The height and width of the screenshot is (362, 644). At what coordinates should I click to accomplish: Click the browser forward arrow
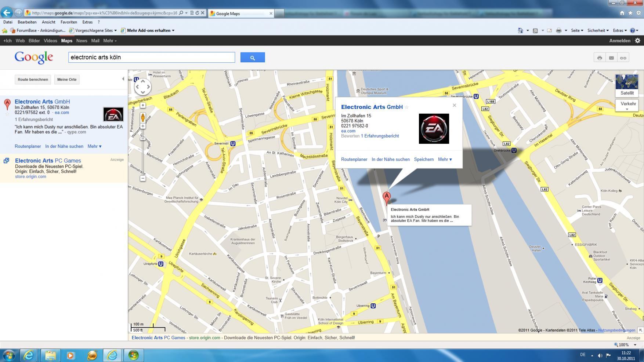coord(18,13)
